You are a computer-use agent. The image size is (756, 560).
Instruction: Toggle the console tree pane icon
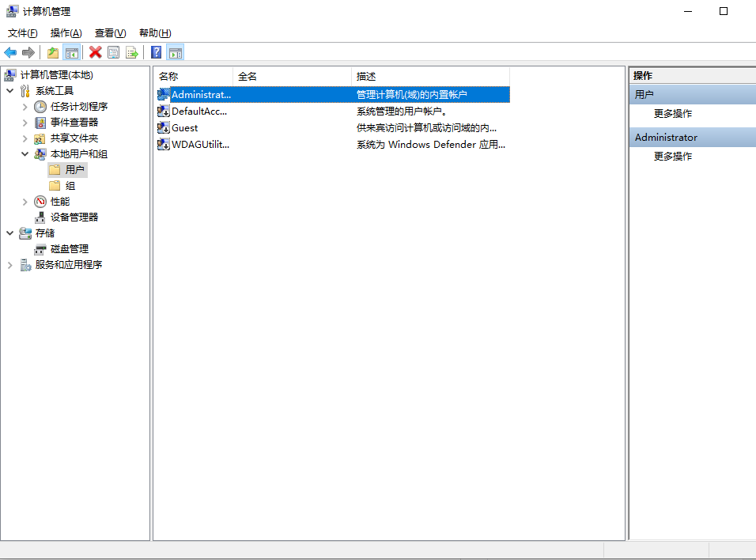coord(71,52)
